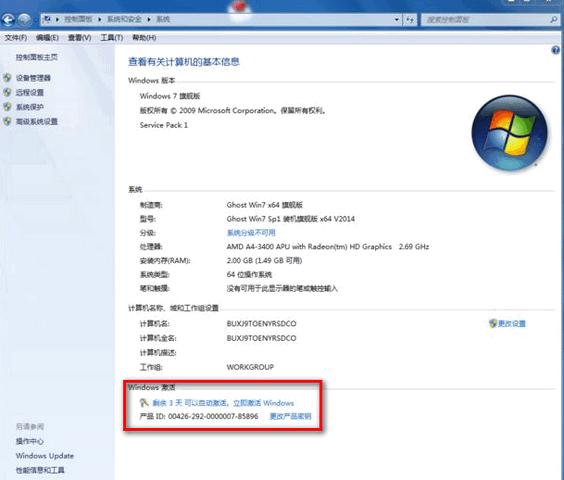Open 系统保护 link
564x480 pixels.
(29, 107)
